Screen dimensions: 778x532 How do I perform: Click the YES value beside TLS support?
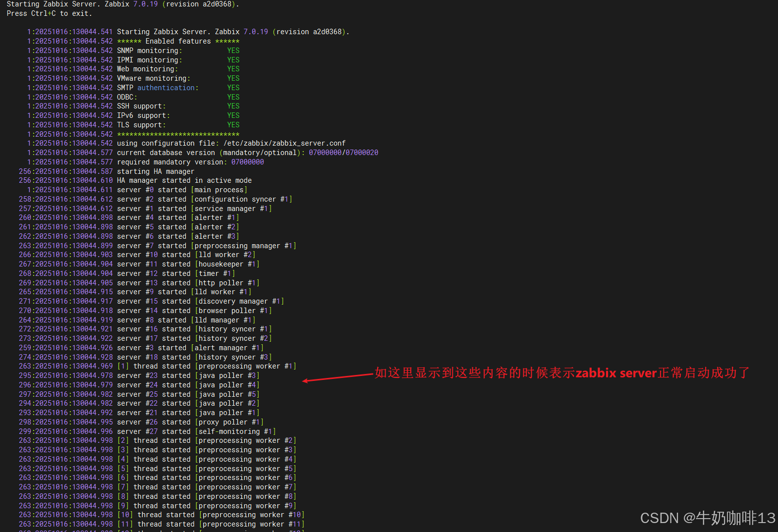tap(233, 125)
